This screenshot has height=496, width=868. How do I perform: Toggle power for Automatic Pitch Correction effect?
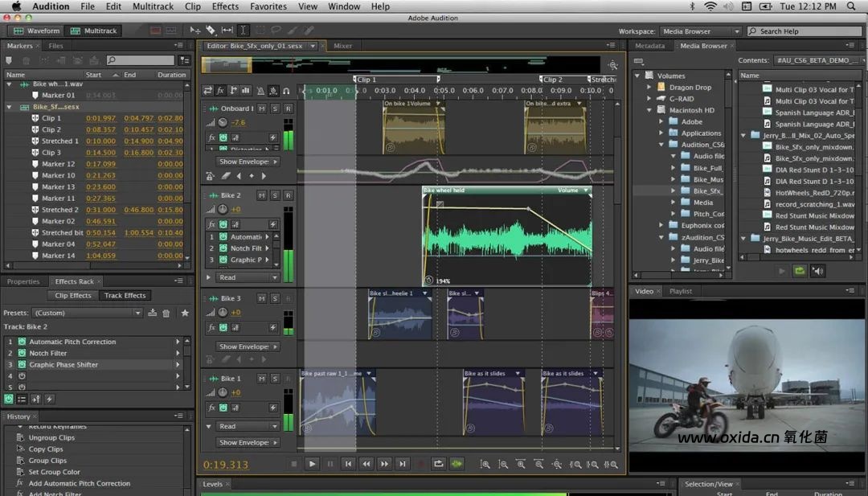[23, 342]
